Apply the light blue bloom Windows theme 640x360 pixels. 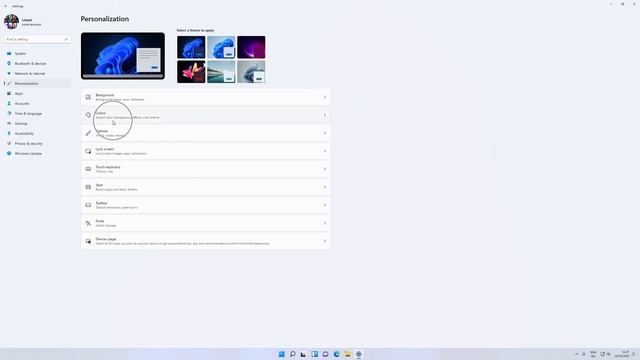point(221,47)
